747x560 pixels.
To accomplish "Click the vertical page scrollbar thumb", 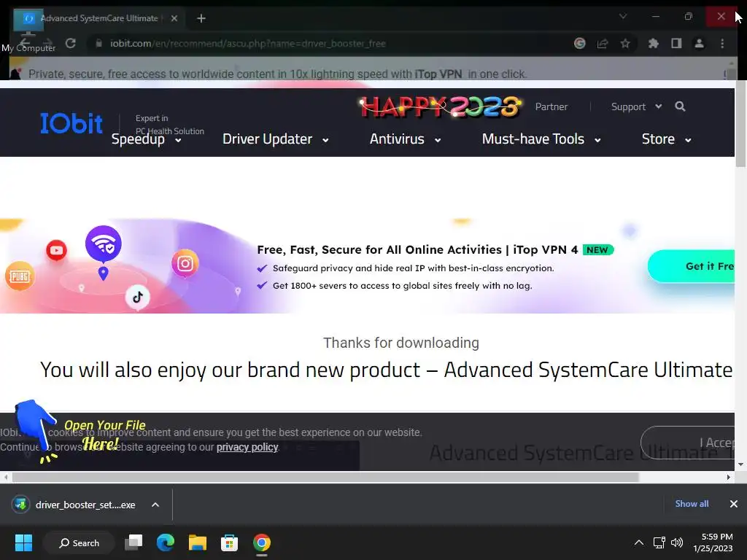I will tap(740, 124).
